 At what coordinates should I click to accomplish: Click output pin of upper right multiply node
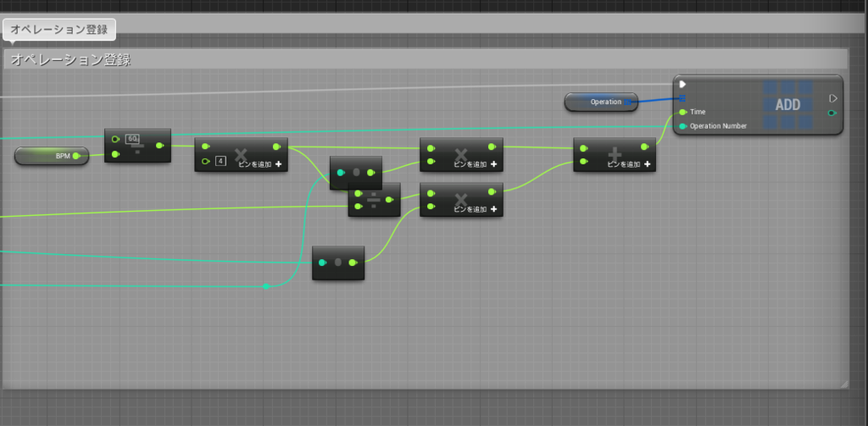click(492, 147)
